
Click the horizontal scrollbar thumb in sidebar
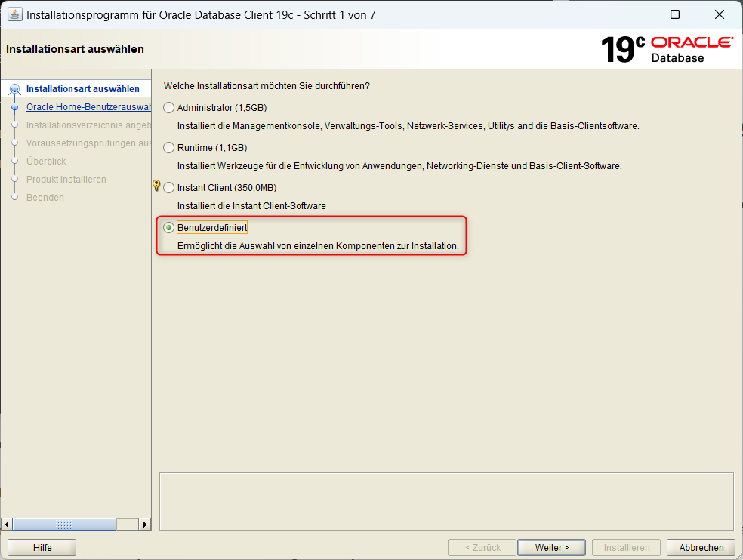tap(64, 525)
